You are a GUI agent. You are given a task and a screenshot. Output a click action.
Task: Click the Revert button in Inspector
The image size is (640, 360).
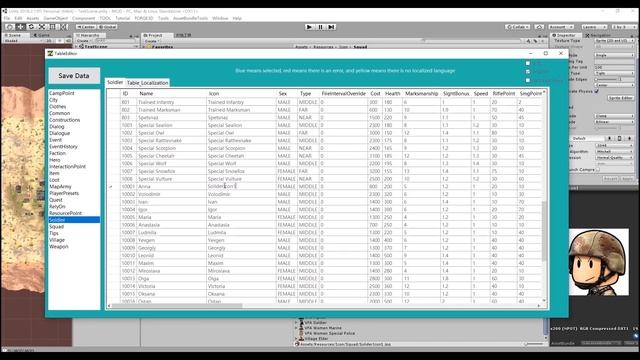611,179
